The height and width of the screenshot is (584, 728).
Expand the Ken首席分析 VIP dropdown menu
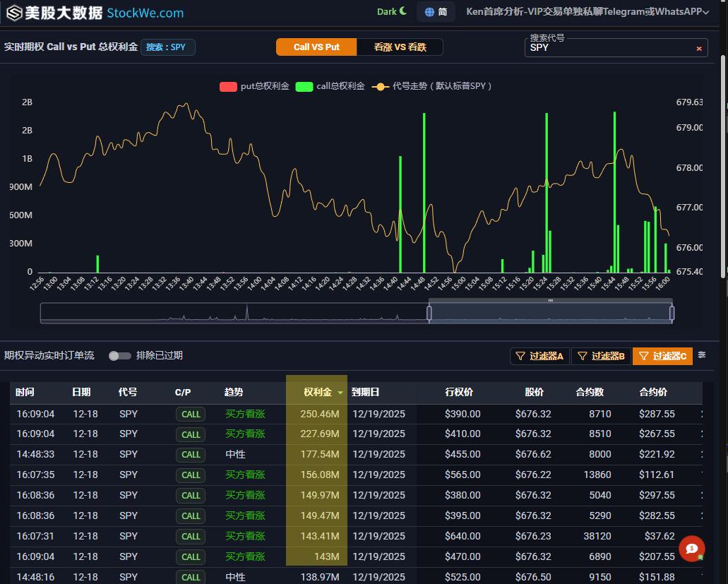pos(705,12)
